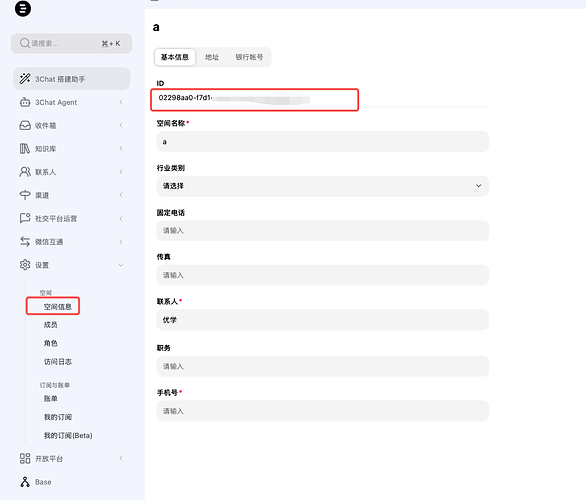Click the 设置 gear icon

25,265
